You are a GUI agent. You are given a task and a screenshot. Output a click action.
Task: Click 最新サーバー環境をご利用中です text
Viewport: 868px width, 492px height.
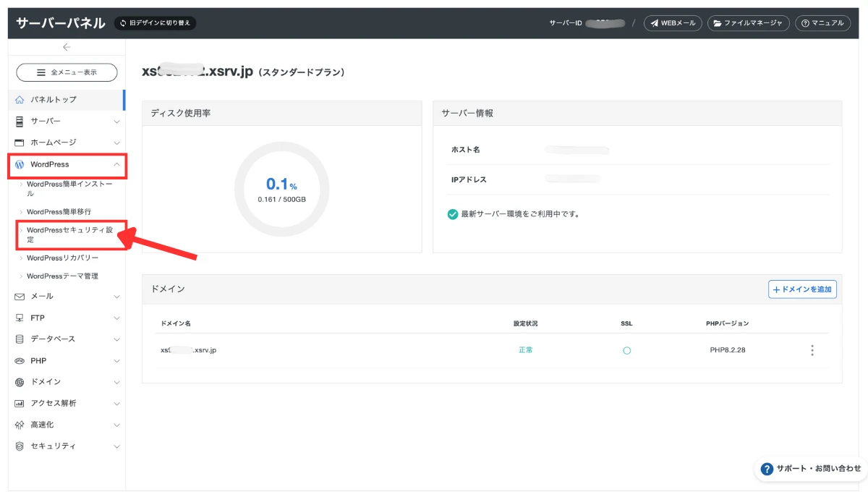[x=520, y=214]
